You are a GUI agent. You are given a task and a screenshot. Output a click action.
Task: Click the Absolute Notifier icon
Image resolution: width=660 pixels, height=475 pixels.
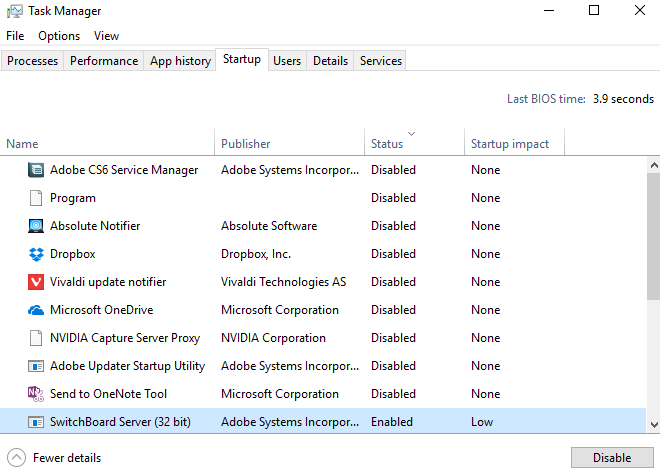[36, 226]
